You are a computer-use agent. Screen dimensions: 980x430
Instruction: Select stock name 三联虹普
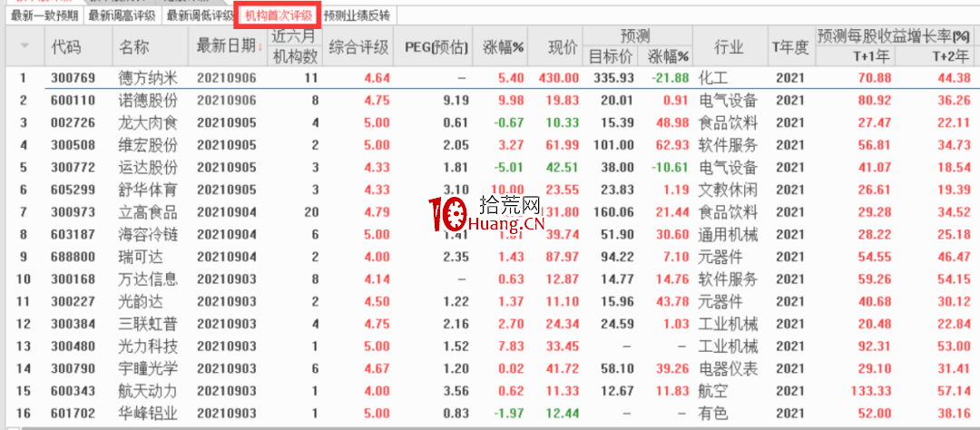click(148, 325)
